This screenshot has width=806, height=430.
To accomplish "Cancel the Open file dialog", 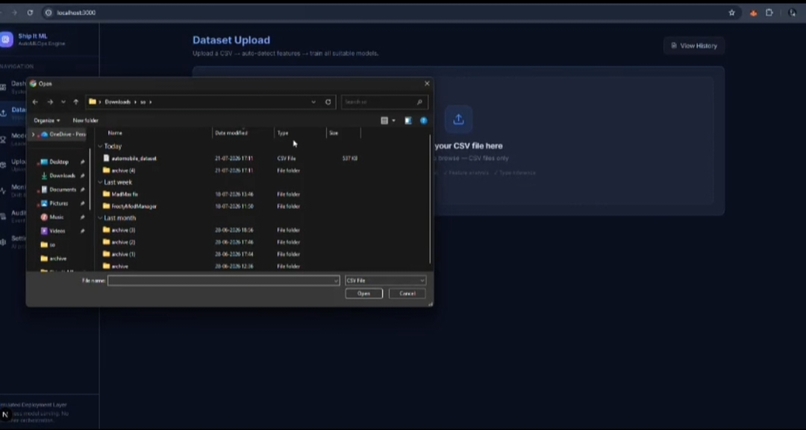I will (407, 294).
